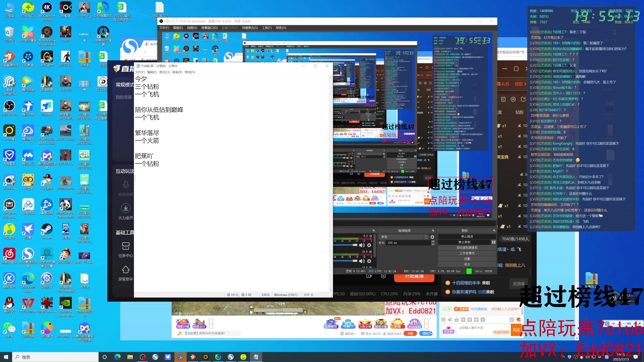The width and height of the screenshot is (644, 362).
Task: Pop out the 转场特效 dock
Action: coord(433,231)
